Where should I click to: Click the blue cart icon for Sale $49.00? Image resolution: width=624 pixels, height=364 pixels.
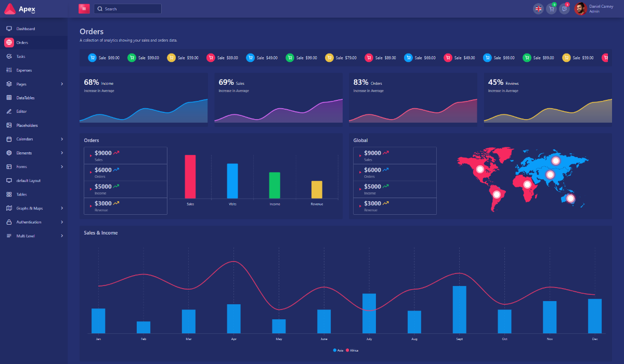click(x=250, y=58)
